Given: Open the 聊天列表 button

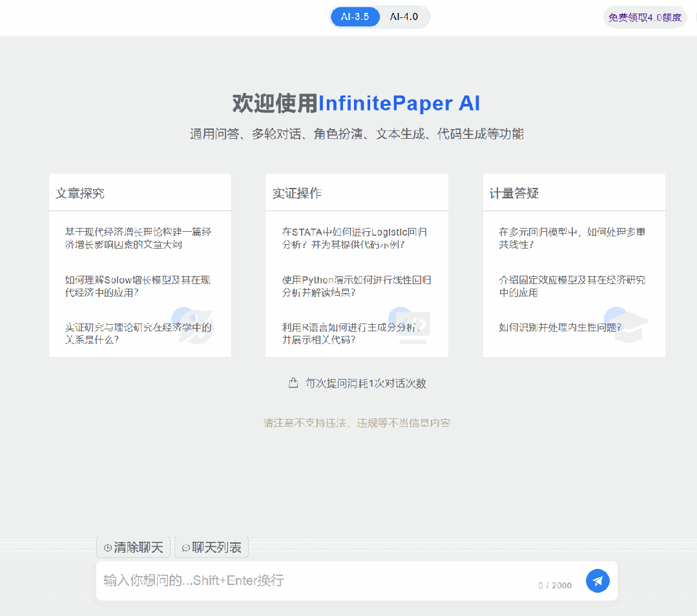Looking at the screenshot, I should pyautogui.click(x=212, y=547).
